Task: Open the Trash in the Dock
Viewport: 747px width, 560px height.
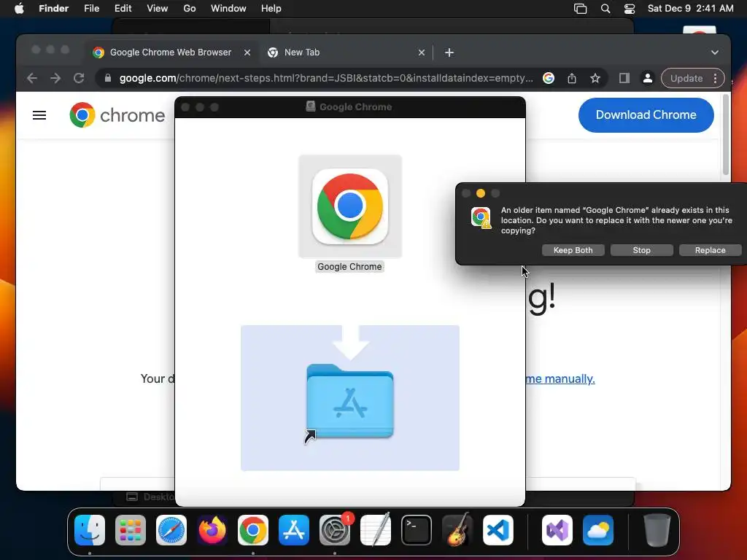Action: pos(657,530)
